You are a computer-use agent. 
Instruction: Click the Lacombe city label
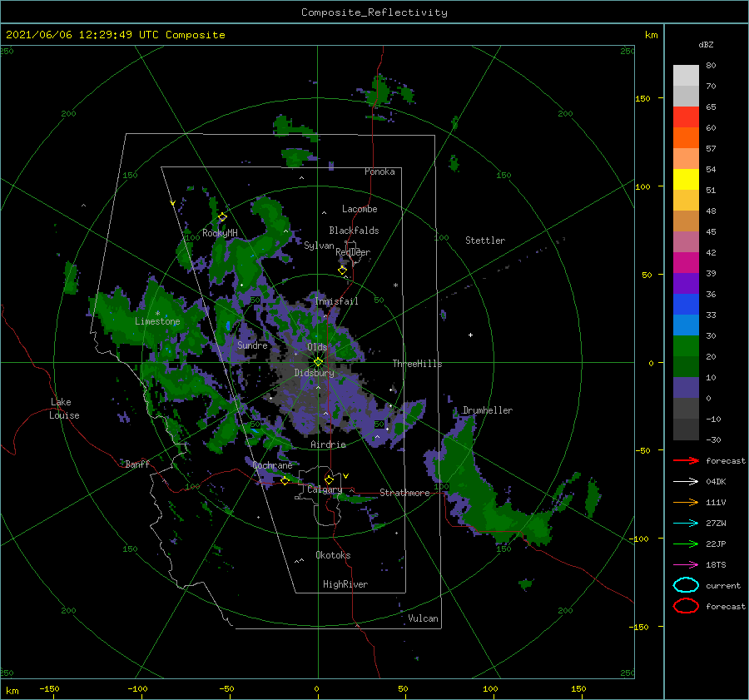(360, 209)
